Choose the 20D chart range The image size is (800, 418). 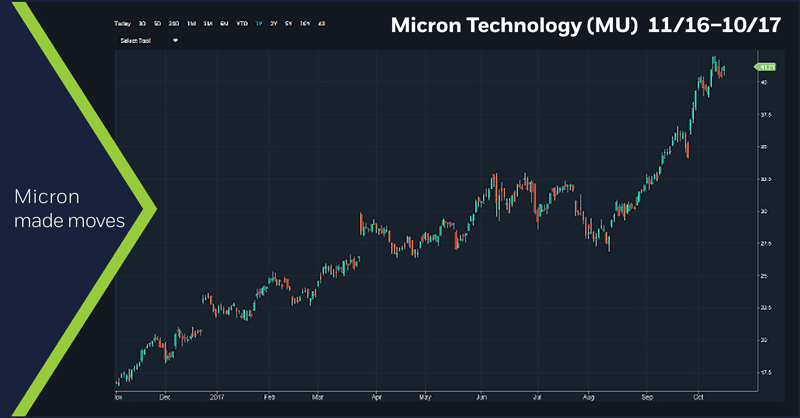pyautogui.click(x=173, y=21)
